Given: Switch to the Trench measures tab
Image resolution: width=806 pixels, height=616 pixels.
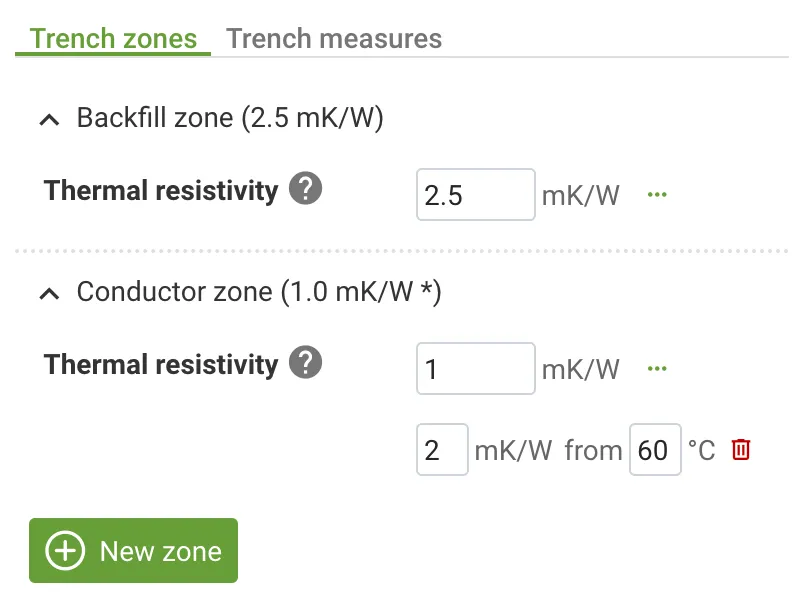Looking at the screenshot, I should (334, 38).
